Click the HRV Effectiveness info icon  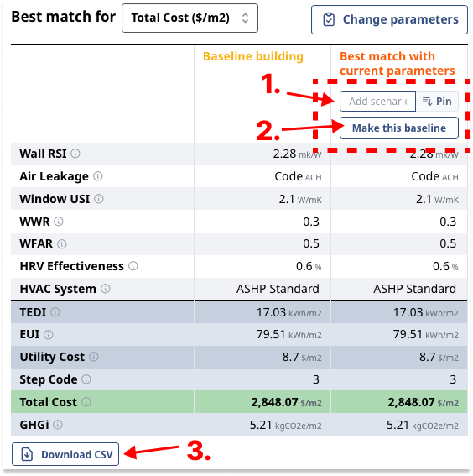[x=133, y=266]
